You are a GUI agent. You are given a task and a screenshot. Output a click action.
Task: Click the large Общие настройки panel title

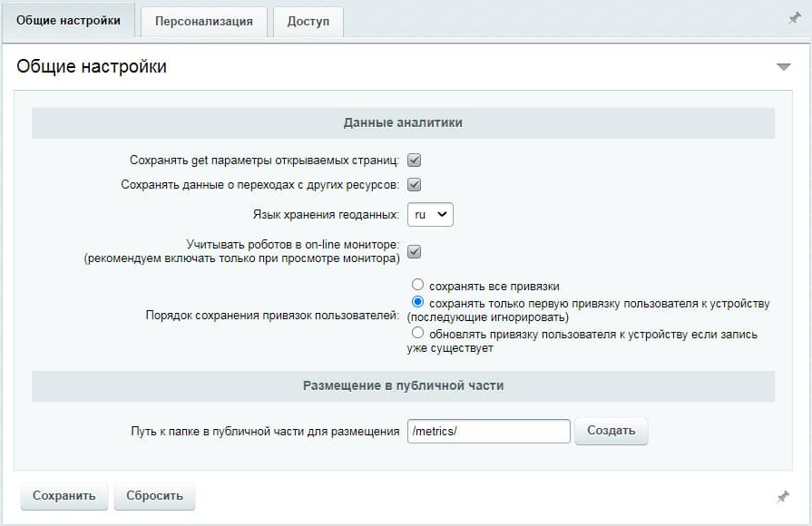92,67
